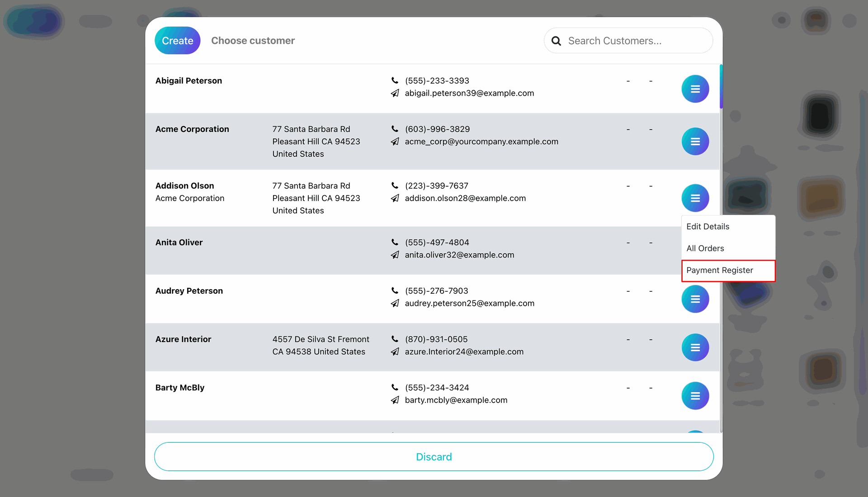Click the customer list scrollbar thumb
Image resolution: width=868 pixels, height=497 pixels.
click(x=721, y=87)
